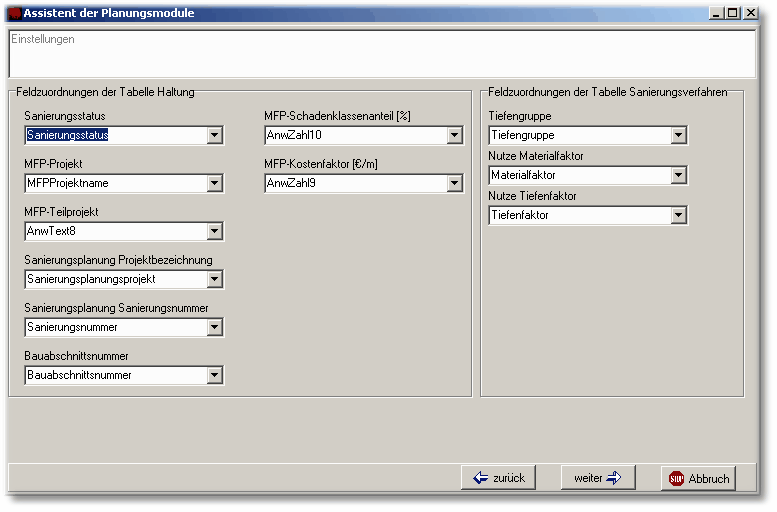Click the app icon in the title bar

14,13
